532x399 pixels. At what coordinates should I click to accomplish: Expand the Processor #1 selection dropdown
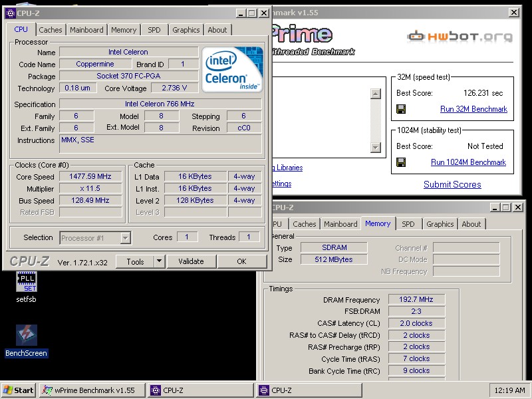click(126, 238)
